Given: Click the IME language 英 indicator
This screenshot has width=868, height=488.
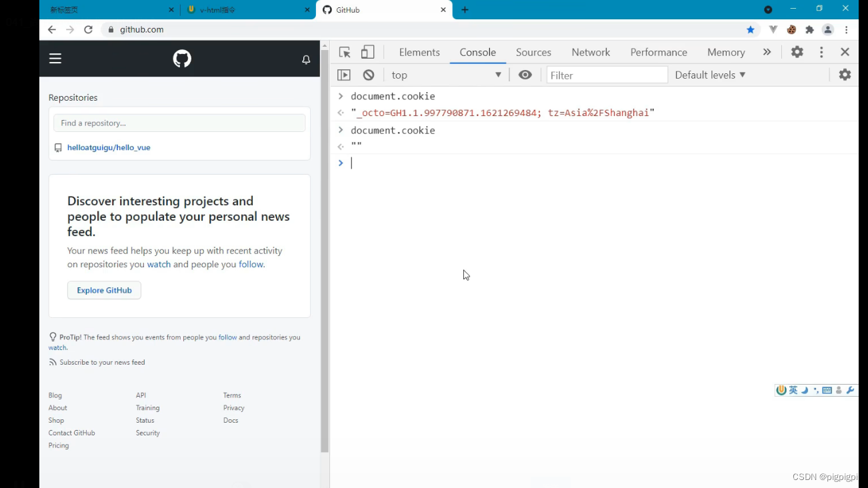Looking at the screenshot, I should [x=793, y=391].
